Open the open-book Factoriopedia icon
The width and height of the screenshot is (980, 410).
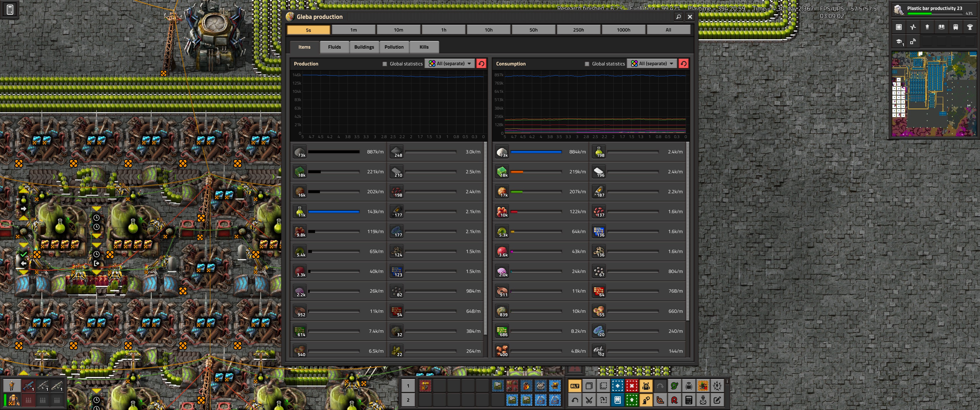point(941,27)
